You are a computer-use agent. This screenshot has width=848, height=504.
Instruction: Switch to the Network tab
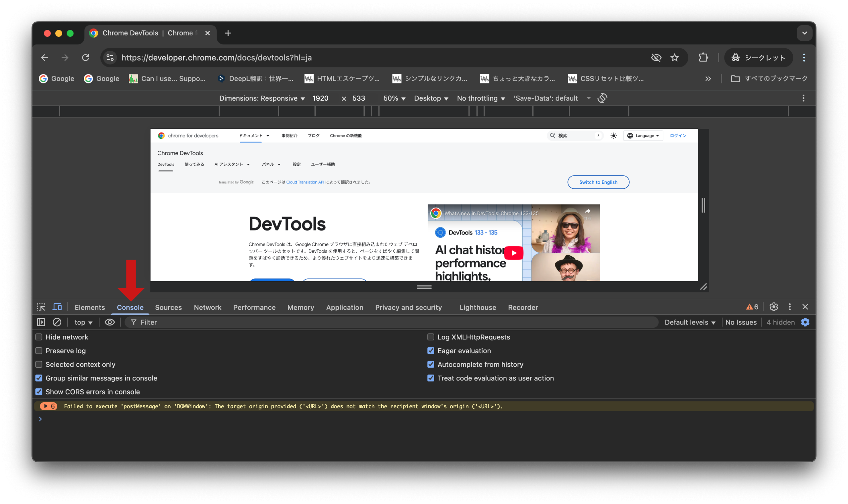[x=207, y=307]
